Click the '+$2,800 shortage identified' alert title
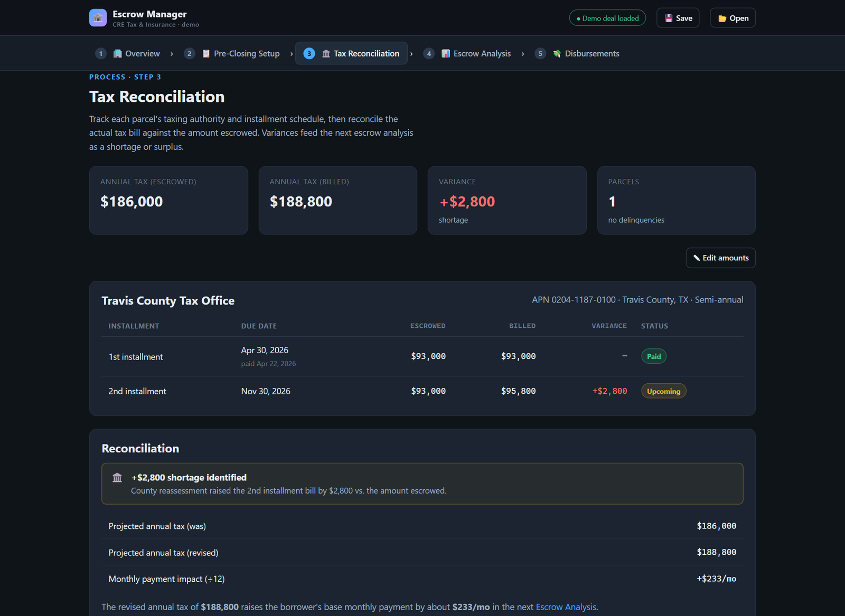 189,478
